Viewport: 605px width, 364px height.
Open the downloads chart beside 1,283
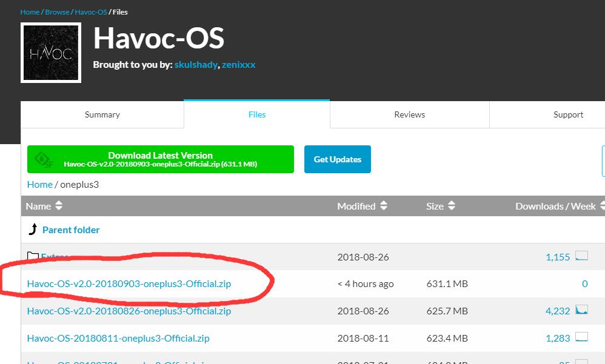click(x=583, y=338)
